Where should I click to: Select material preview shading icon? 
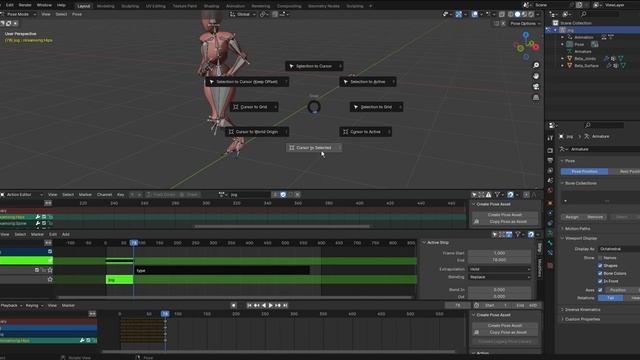524,14
